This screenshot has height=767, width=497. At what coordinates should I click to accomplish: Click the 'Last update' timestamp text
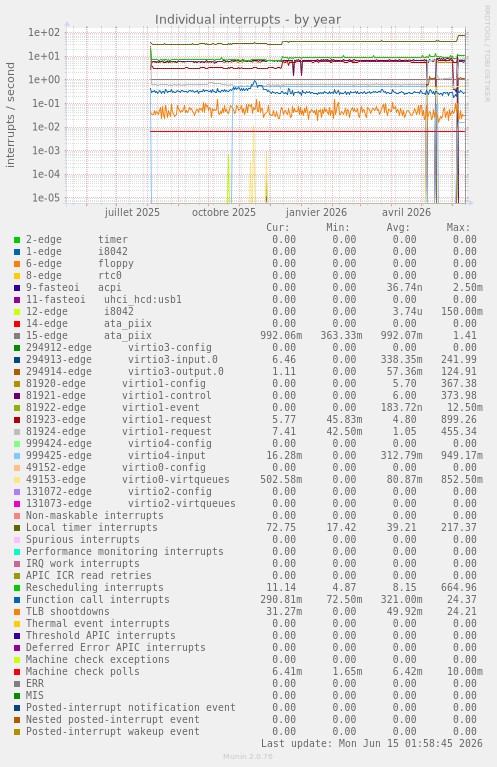coord(372,744)
